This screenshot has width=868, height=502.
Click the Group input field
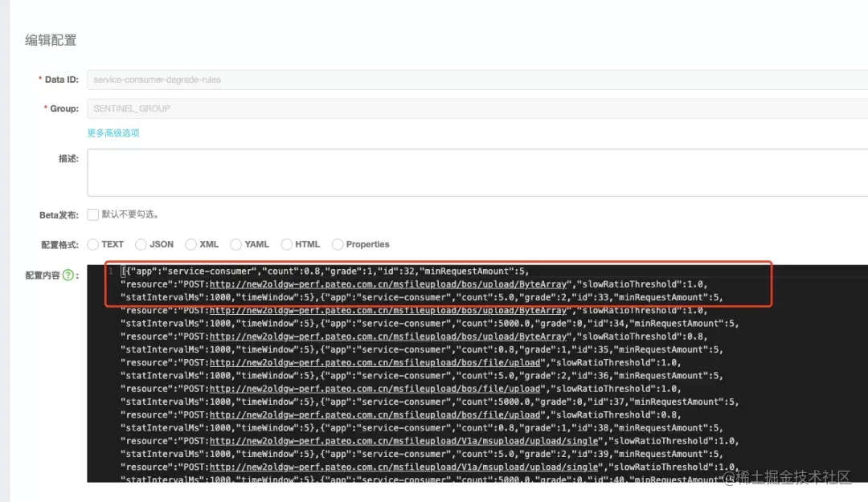(x=477, y=108)
